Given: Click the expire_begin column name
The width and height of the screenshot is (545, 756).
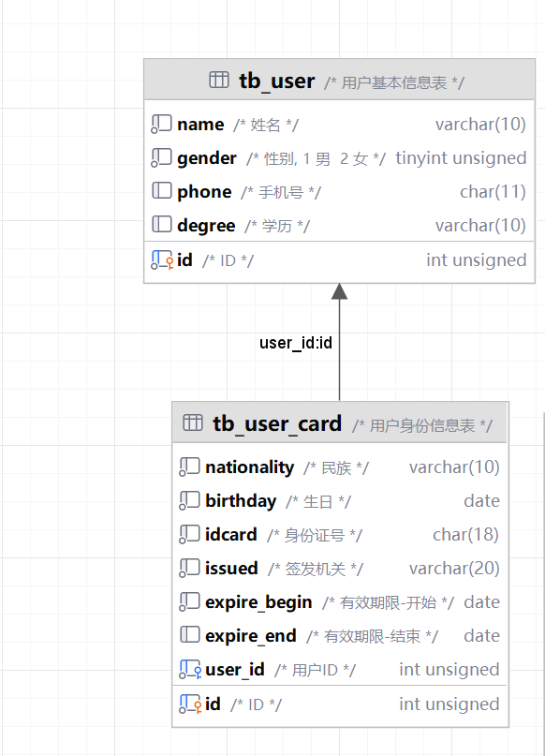Looking at the screenshot, I should click(x=258, y=602).
